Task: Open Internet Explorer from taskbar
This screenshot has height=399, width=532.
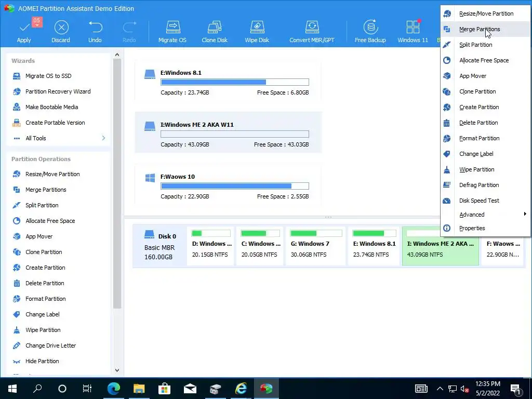Action: click(x=241, y=389)
